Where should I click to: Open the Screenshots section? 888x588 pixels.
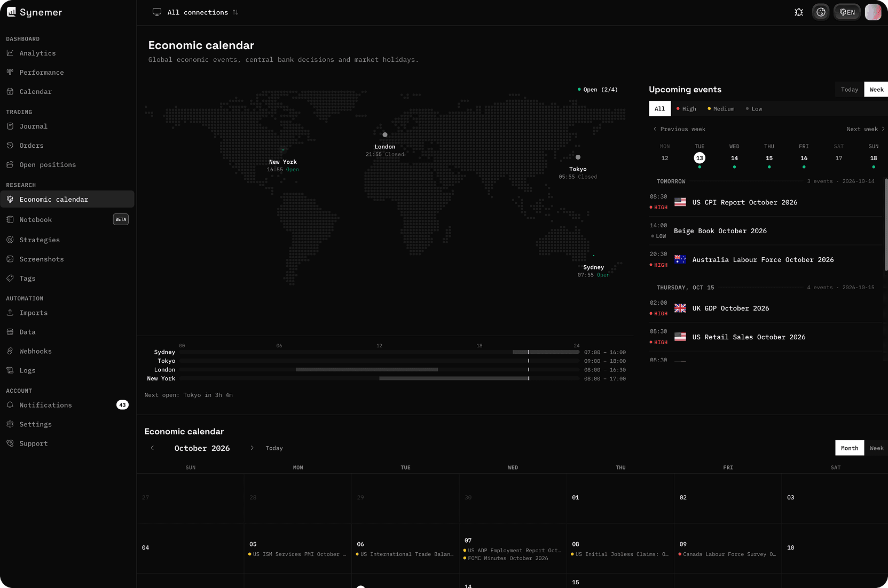[x=67, y=259]
